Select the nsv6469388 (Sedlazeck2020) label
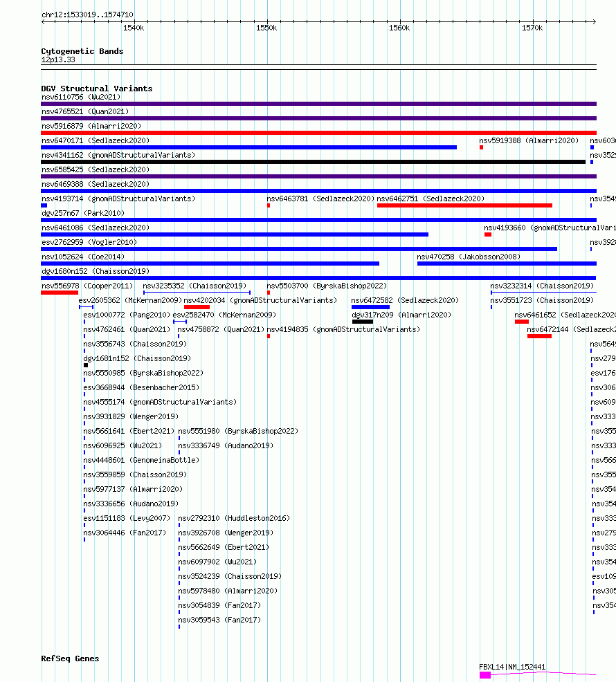 click(x=96, y=184)
